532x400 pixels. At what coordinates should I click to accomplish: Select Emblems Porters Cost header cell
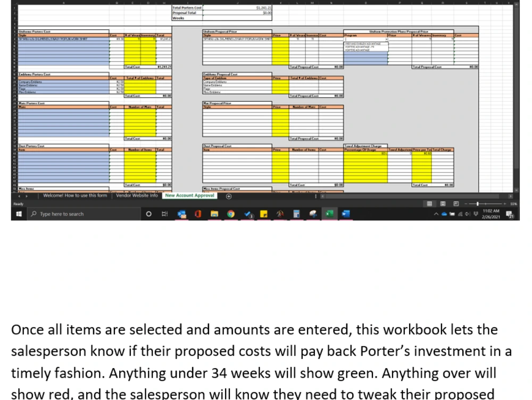point(63,74)
